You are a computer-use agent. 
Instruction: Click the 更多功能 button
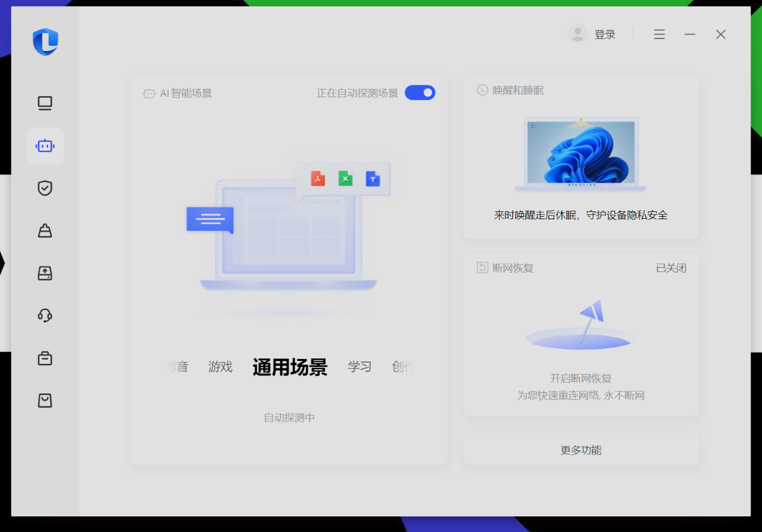coord(581,450)
